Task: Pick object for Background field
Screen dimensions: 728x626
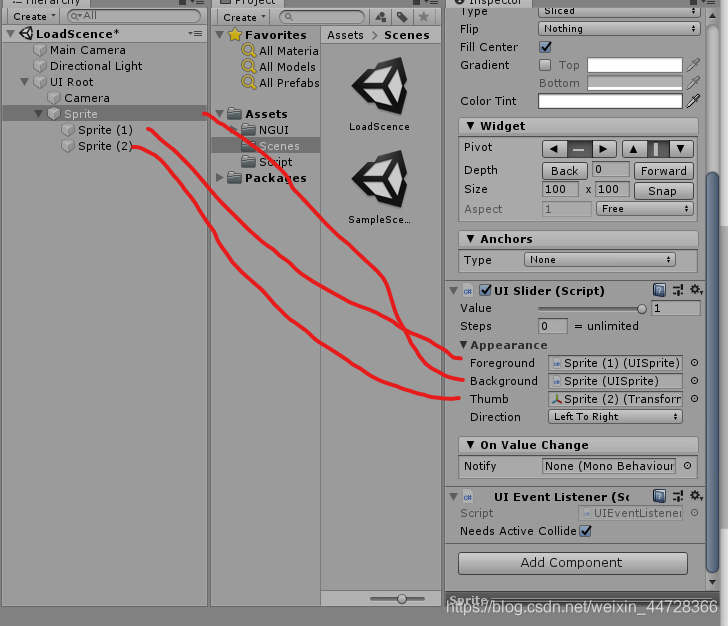Action: (x=694, y=381)
